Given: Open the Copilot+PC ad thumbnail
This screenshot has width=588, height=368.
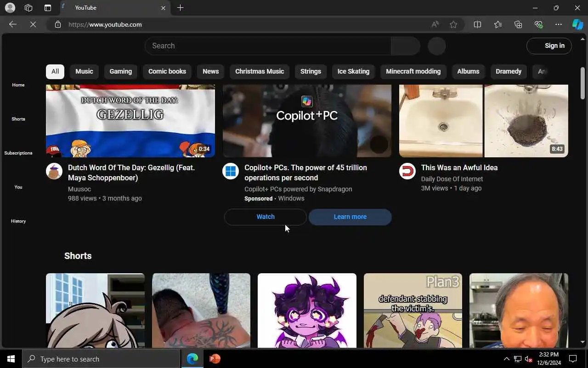Looking at the screenshot, I should (x=307, y=121).
